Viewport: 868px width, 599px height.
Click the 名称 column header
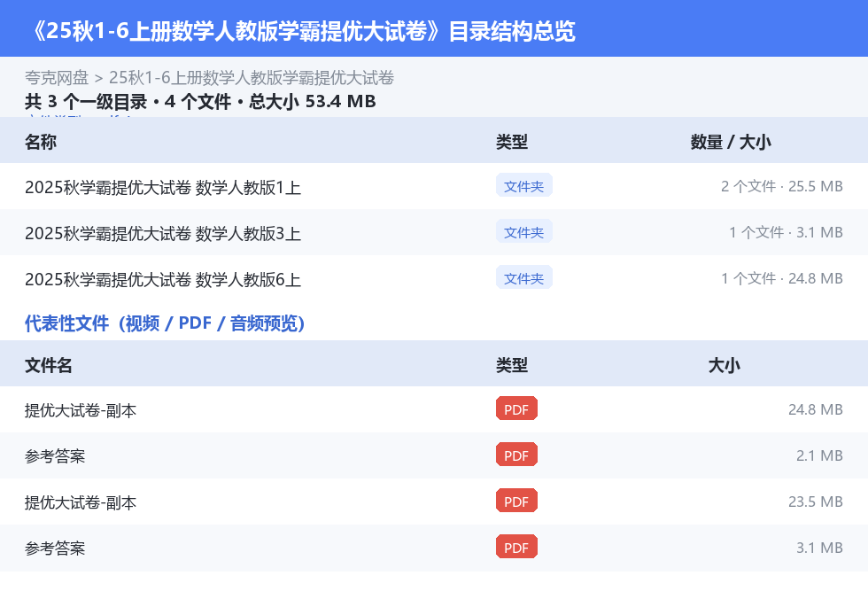[x=41, y=142]
